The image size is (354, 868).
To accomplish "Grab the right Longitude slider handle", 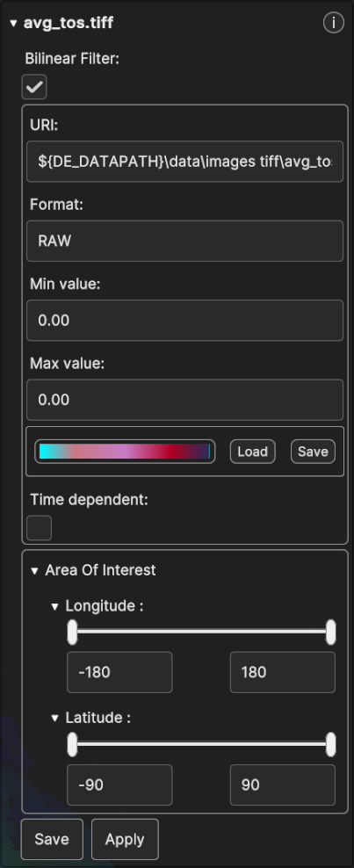I will point(331,633).
